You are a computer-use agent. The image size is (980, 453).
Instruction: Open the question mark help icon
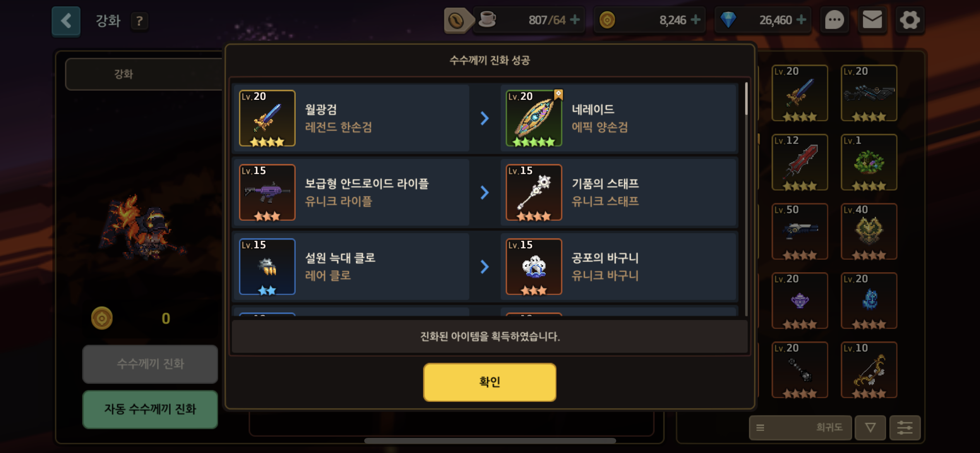tap(139, 21)
